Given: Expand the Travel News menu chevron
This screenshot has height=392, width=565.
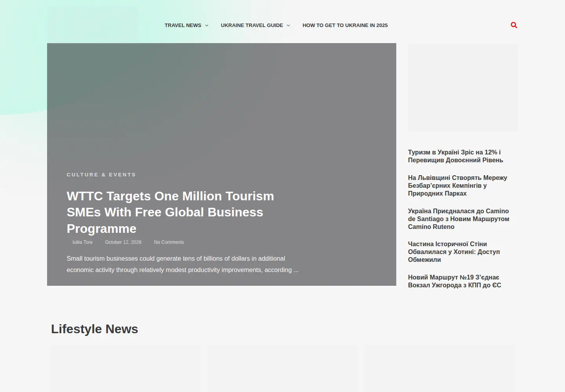Looking at the screenshot, I should click(207, 25).
